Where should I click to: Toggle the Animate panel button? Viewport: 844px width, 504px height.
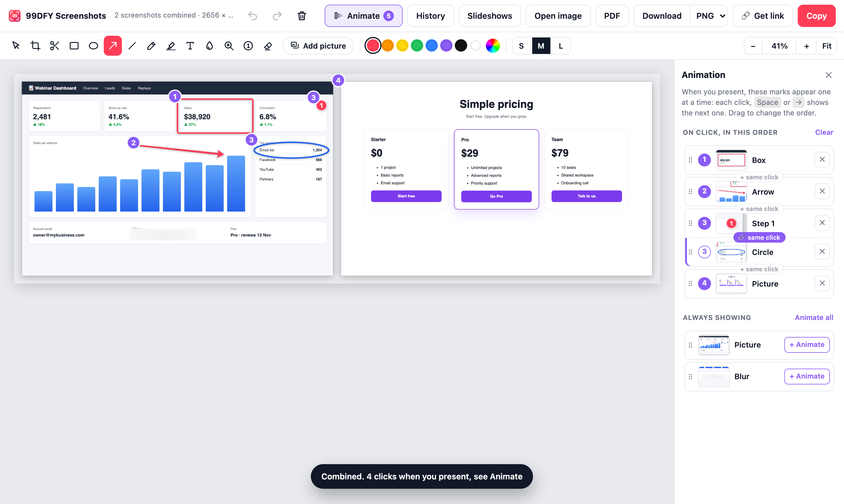[x=363, y=16]
